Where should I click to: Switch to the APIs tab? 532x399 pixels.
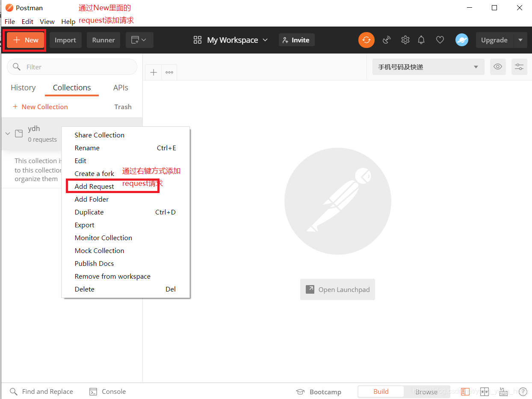(x=121, y=87)
